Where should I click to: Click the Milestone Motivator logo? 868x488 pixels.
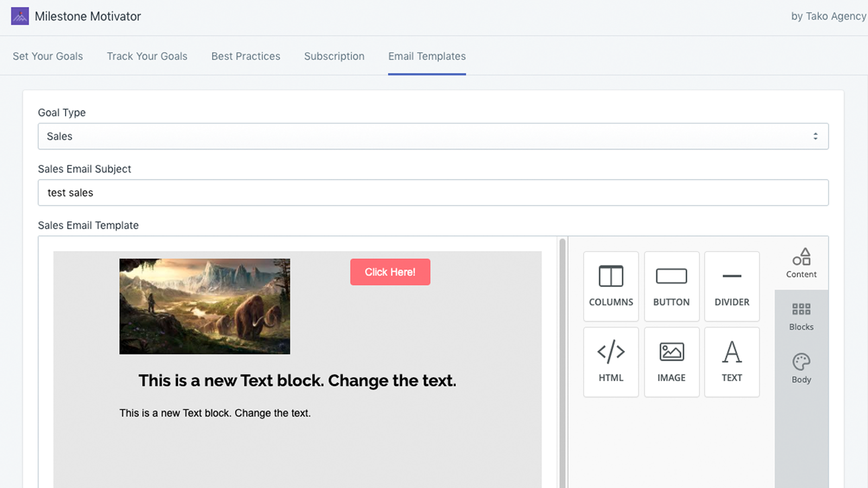(20, 16)
